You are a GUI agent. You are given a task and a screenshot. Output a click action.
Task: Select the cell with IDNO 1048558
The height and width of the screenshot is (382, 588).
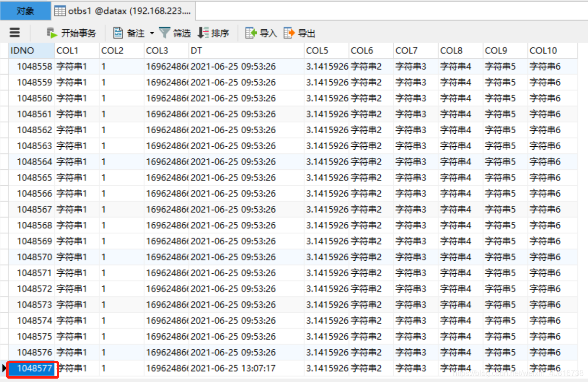click(x=32, y=66)
